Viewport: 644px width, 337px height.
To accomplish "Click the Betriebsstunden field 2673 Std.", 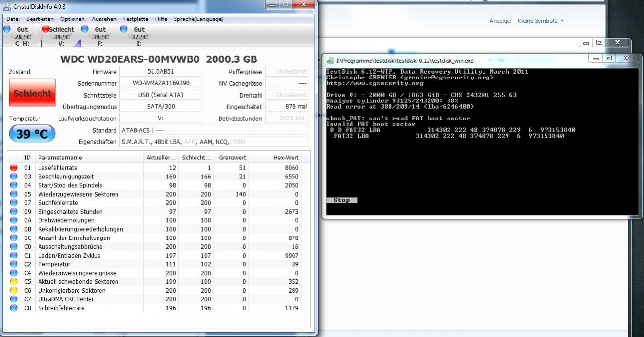I will [x=287, y=119].
